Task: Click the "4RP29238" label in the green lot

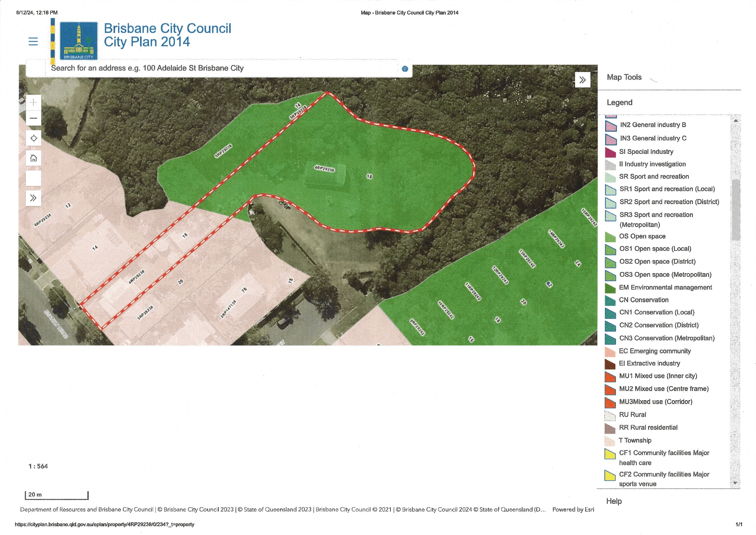Action: click(324, 169)
